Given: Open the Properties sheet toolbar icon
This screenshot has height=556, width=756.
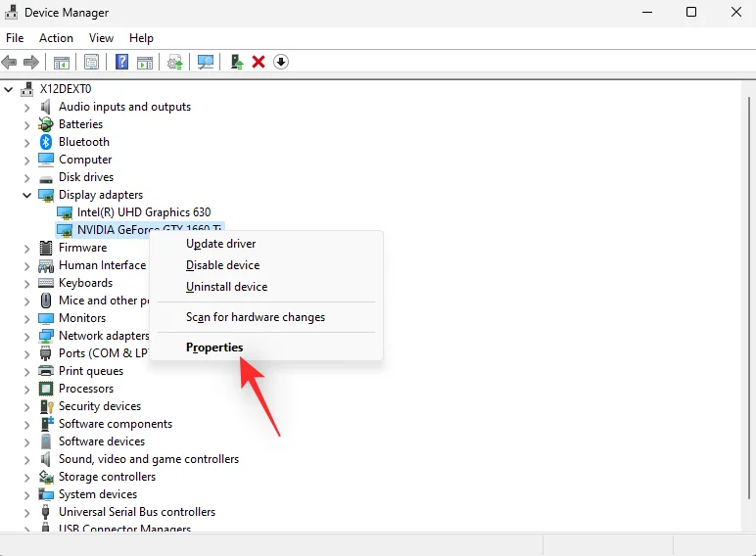Looking at the screenshot, I should coord(91,62).
